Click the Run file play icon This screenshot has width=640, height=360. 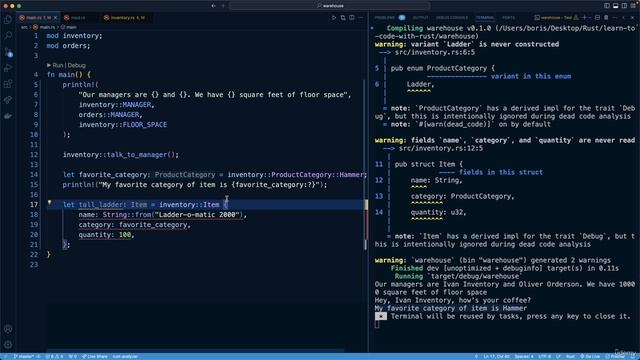(x=333, y=18)
